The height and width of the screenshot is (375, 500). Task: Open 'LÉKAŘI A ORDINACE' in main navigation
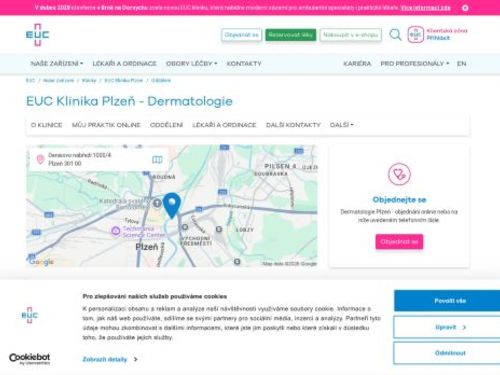(x=124, y=63)
